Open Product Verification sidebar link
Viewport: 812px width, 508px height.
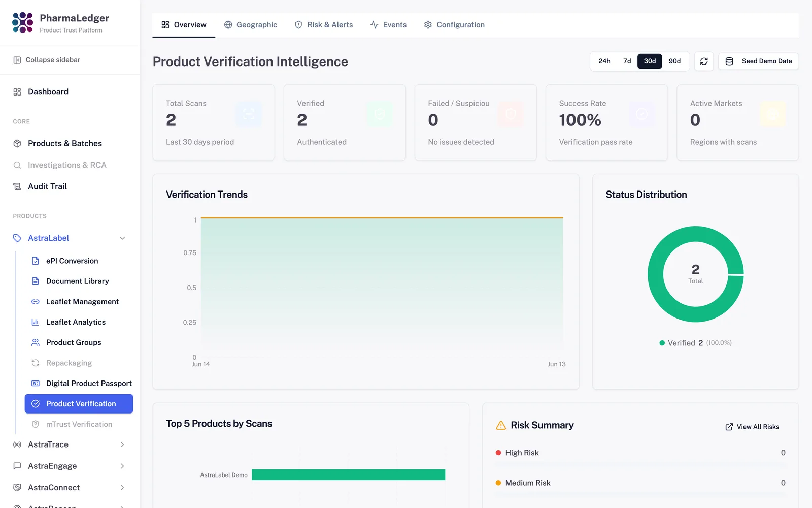[79, 404]
